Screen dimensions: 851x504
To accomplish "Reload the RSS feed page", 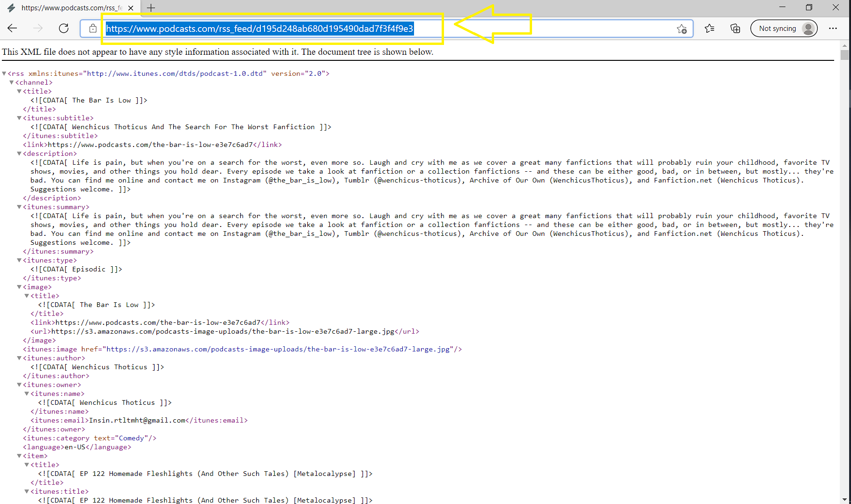I will [64, 29].
